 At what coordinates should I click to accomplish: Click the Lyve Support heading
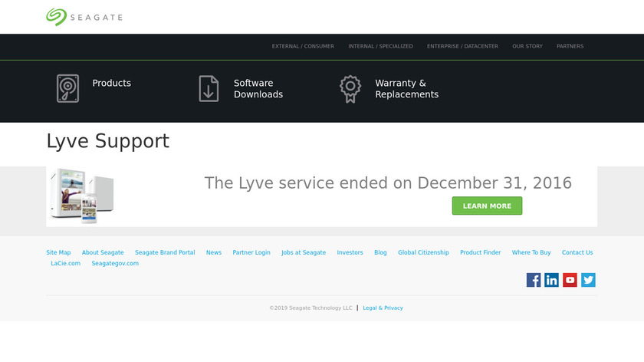(107, 141)
